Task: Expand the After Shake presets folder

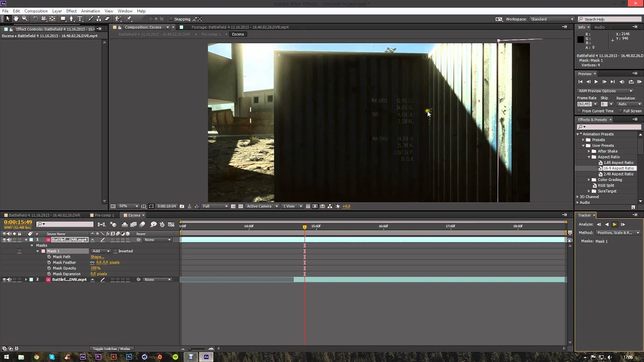Action: (x=589, y=151)
